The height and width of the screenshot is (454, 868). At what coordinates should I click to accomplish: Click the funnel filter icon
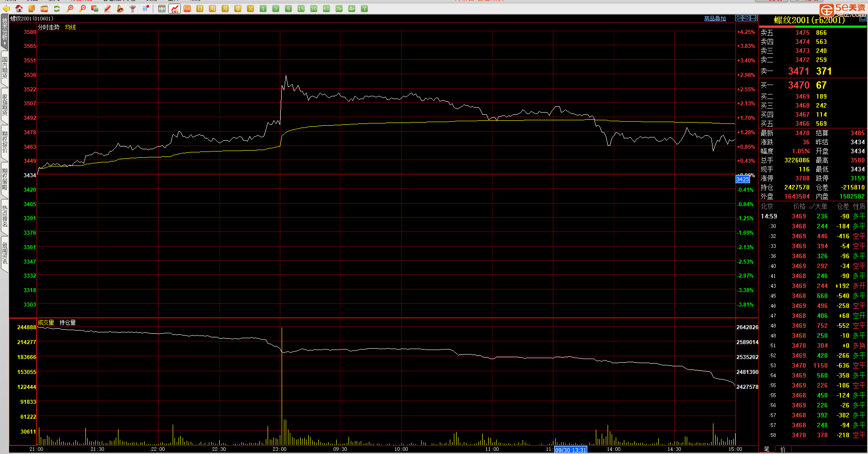(133, 9)
